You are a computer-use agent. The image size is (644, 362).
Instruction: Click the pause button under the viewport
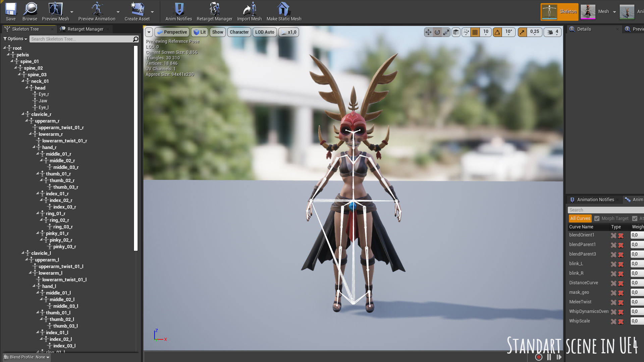tap(549, 357)
